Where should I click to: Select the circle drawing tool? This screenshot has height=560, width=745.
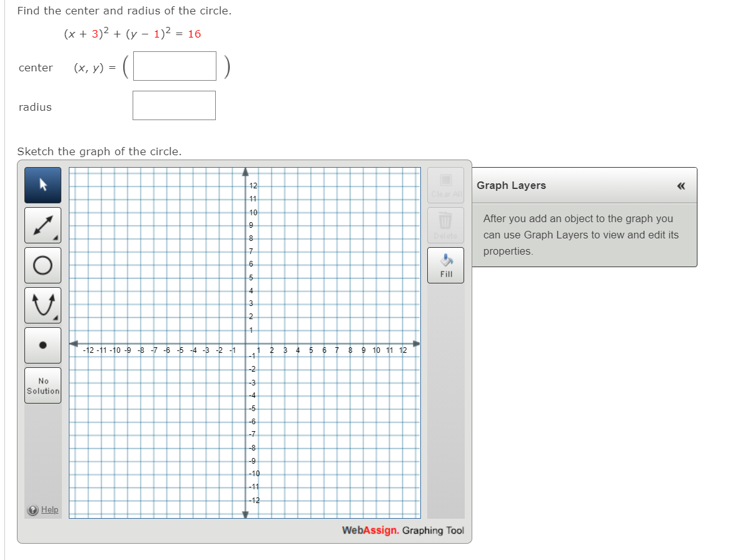click(43, 265)
